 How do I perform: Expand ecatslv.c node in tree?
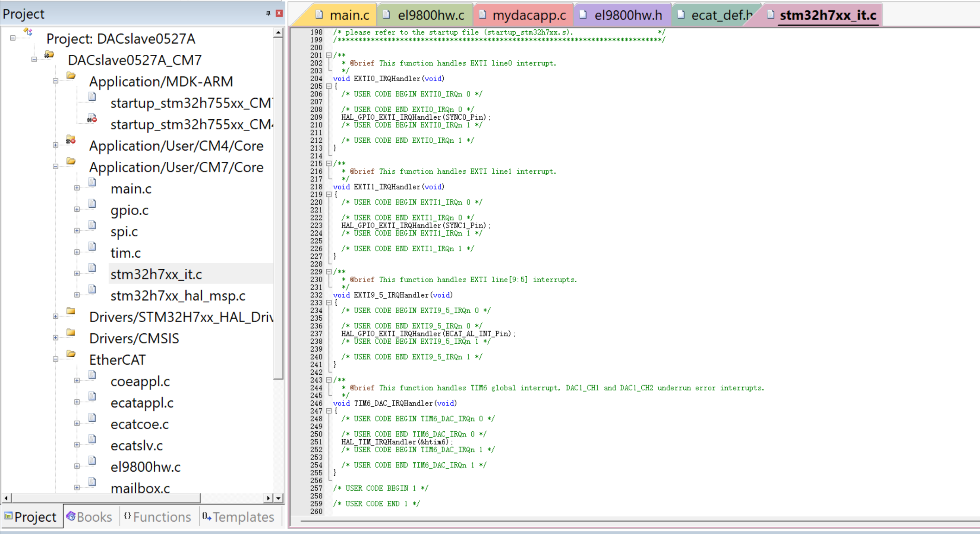click(77, 445)
